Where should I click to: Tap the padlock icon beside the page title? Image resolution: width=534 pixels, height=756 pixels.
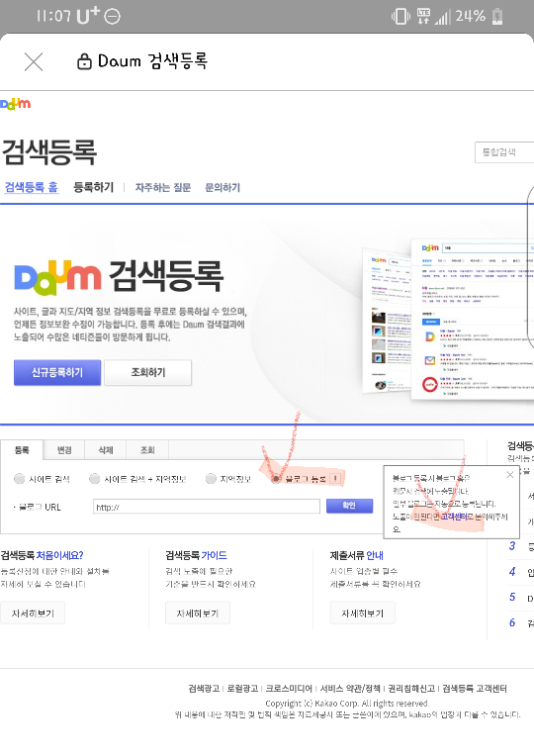pyautogui.click(x=84, y=61)
